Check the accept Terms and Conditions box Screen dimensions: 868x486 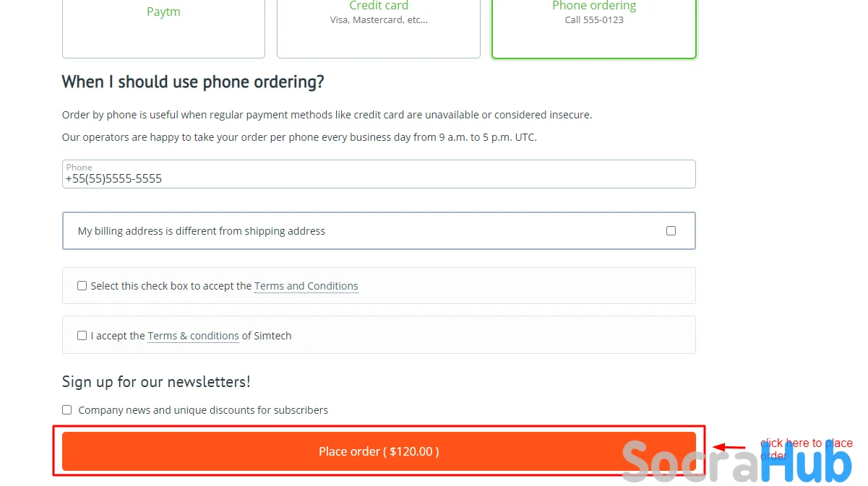coord(82,286)
